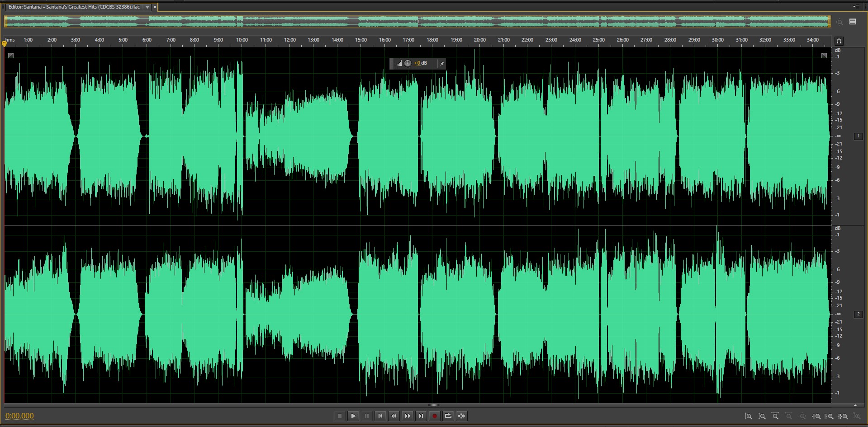The height and width of the screenshot is (427, 868).
Task: Click the Zoom In Amplitude icon
Action: 749,417
